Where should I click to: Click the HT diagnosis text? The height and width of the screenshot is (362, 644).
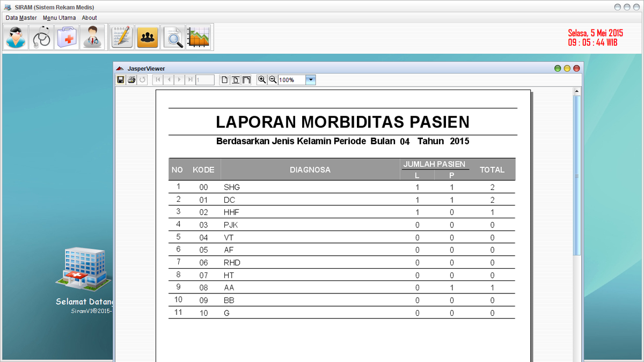[x=229, y=276]
